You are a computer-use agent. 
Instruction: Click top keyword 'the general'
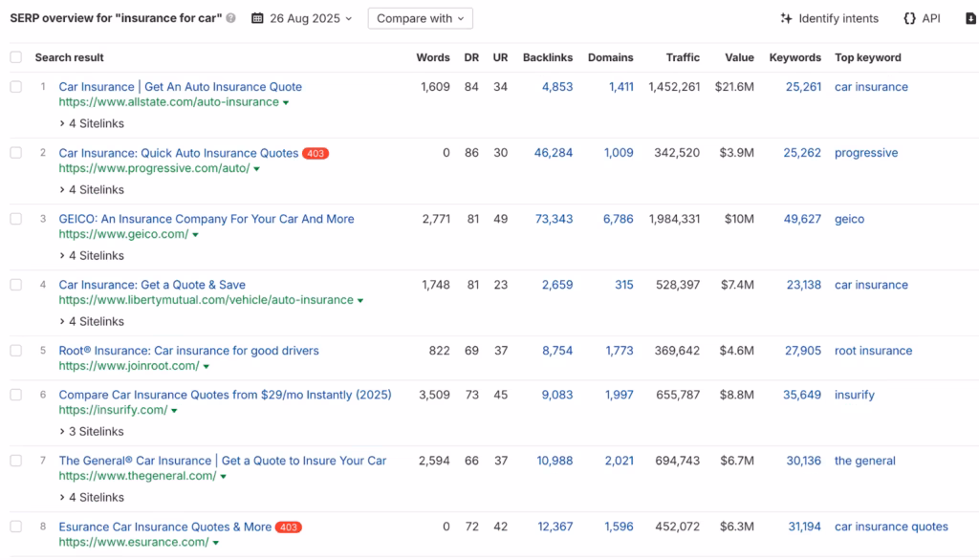[x=864, y=461]
